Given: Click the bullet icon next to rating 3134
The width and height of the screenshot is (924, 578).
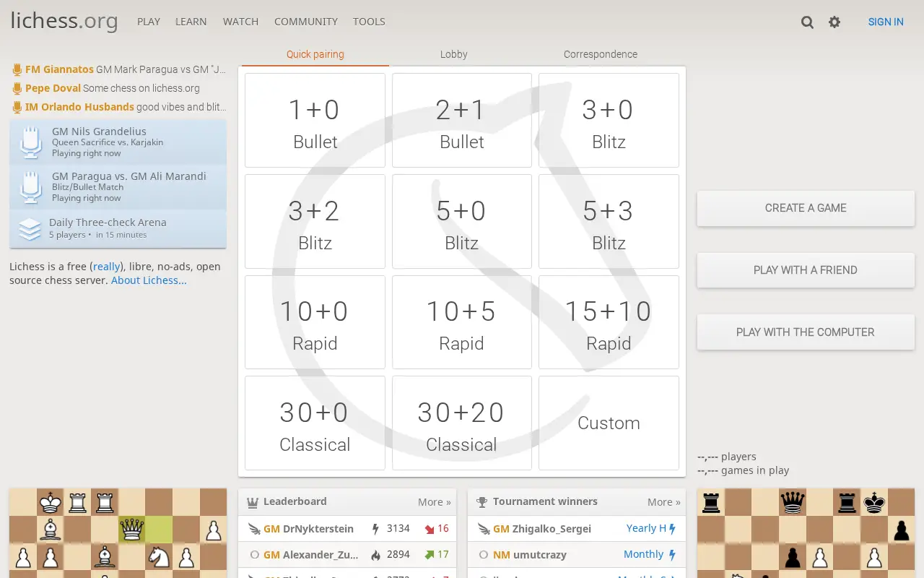Looking at the screenshot, I should (x=375, y=529).
